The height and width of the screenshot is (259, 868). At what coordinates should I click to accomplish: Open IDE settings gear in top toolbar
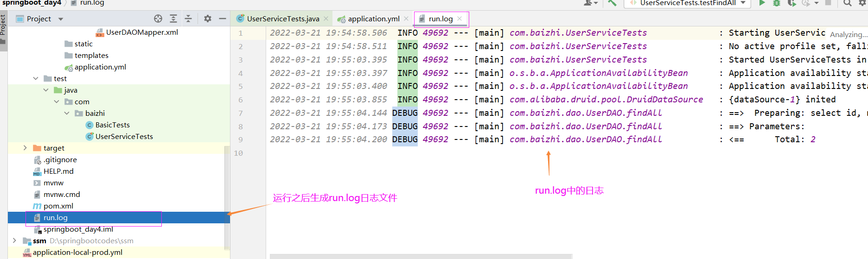(862, 3)
